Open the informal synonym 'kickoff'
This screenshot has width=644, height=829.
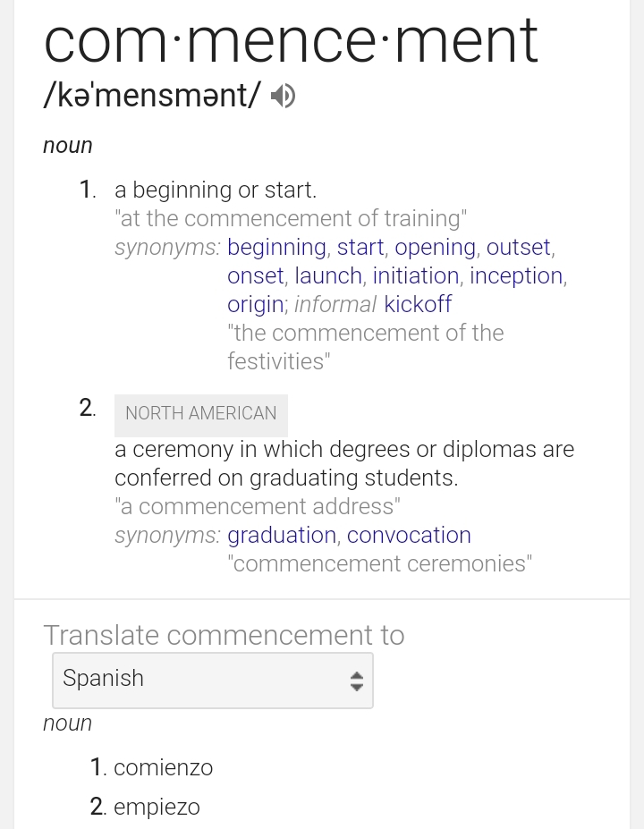[418, 304]
